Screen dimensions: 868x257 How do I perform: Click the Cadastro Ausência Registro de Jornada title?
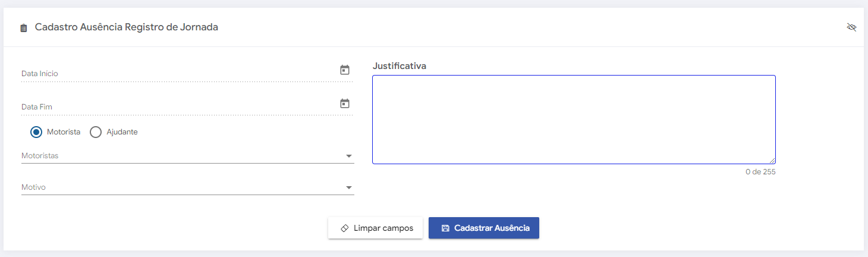click(x=127, y=27)
